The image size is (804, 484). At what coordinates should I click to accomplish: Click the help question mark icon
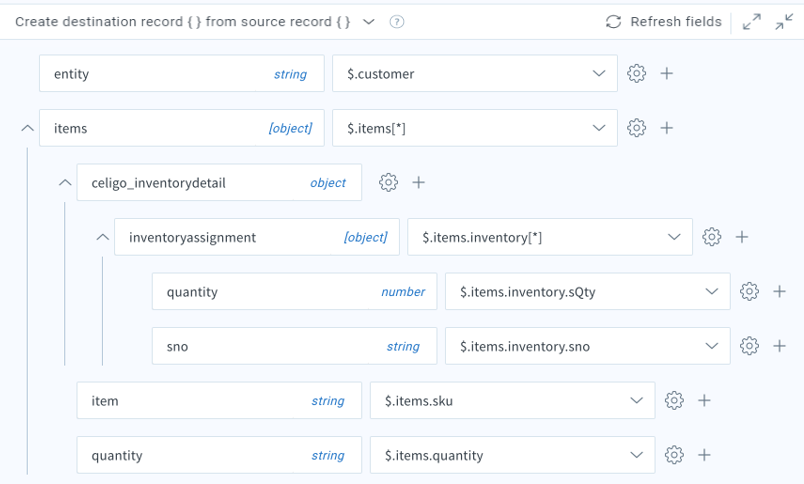(396, 22)
